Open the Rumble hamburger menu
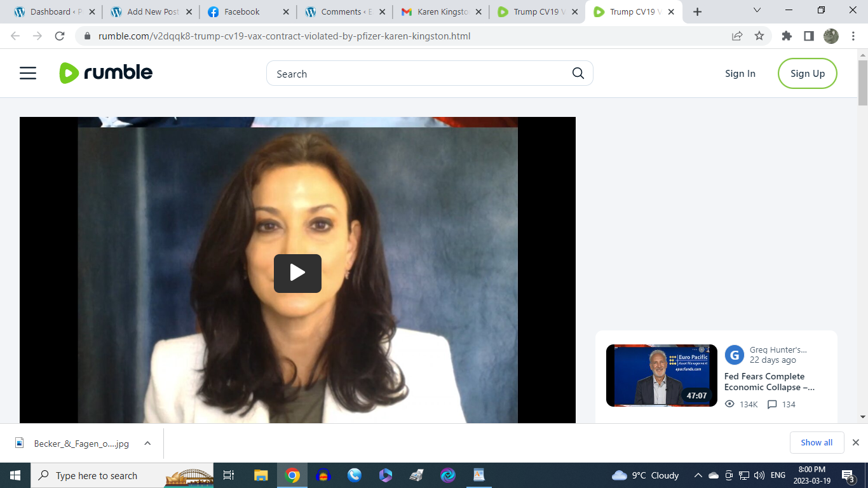This screenshot has height=488, width=868. click(28, 74)
